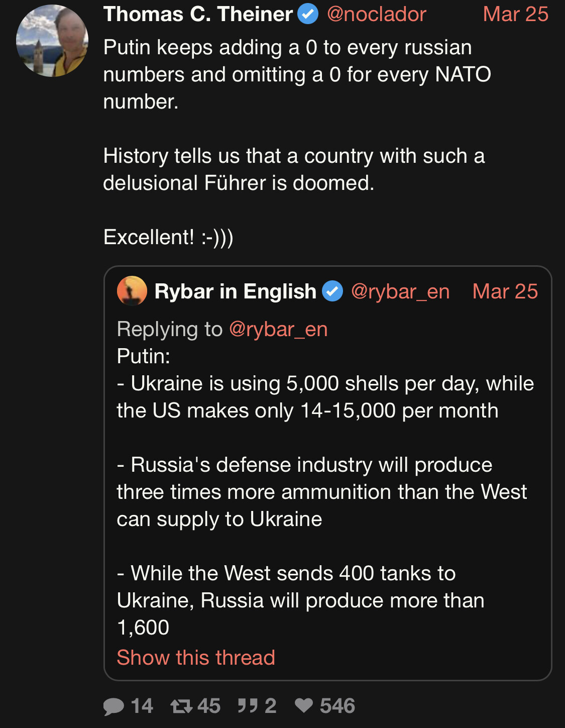Open the quoted tweet's body text
This screenshot has width=565, height=728.
click(321, 492)
